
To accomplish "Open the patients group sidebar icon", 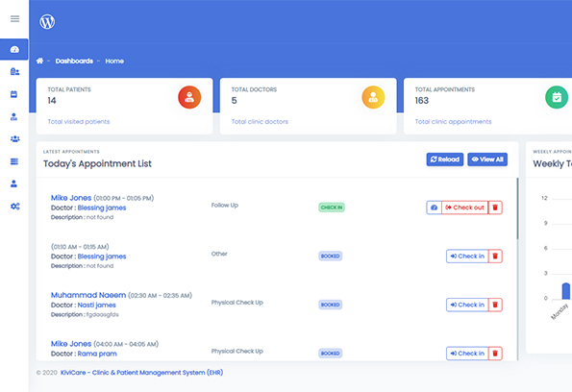I will [x=15, y=139].
